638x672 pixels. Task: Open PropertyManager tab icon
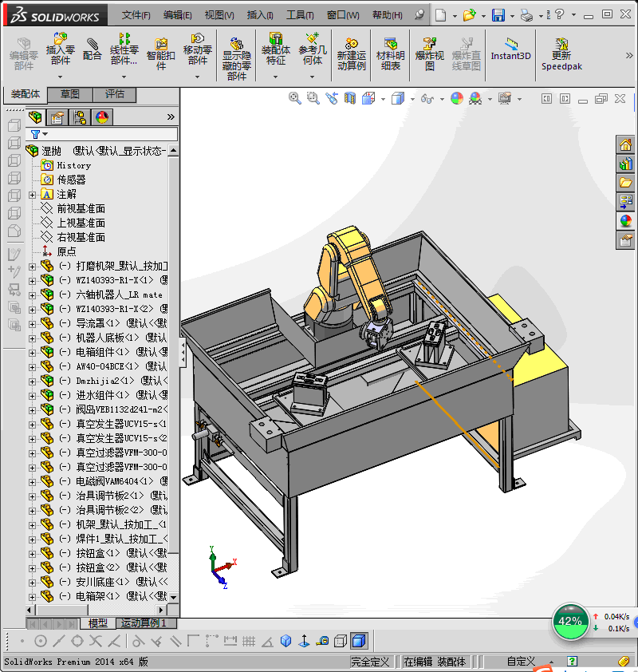tap(57, 117)
